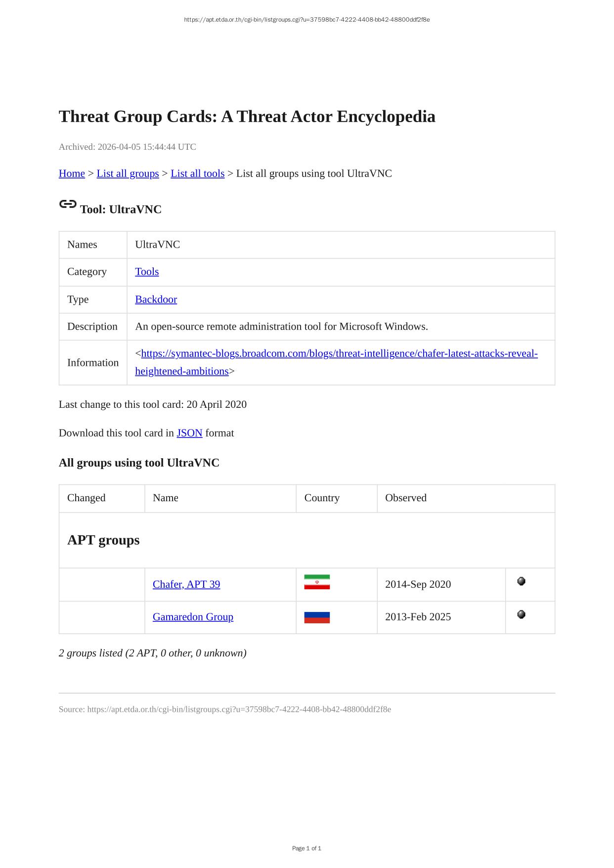The height and width of the screenshot is (868, 614).
Task: Click the Country column header
Action: tap(322, 498)
